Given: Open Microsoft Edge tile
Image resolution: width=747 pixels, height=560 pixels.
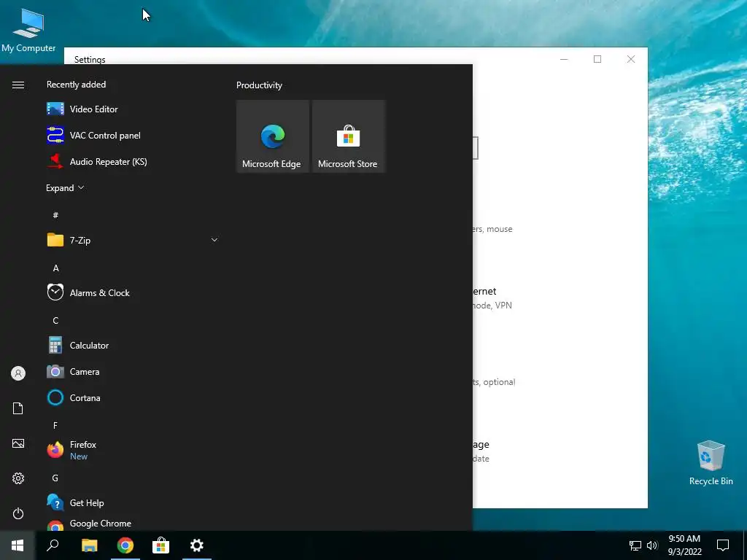Looking at the screenshot, I should 273,136.
